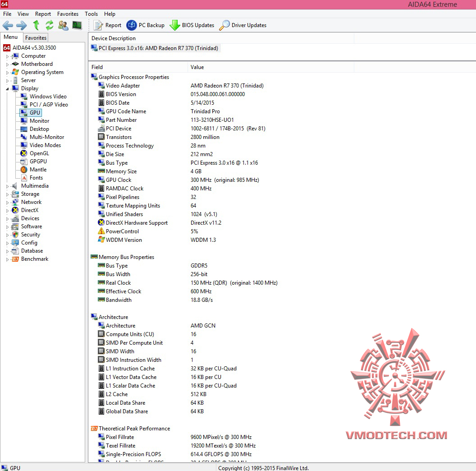Click the Forward arrow icon
This screenshot has width=476, height=471.
pyautogui.click(x=22, y=25)
